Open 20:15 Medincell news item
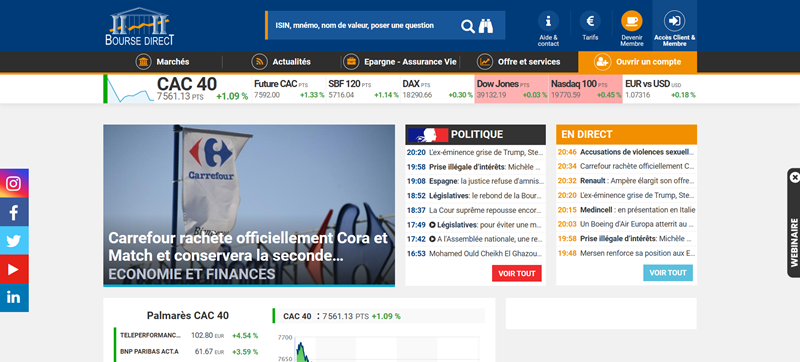This screenshot has width=800, height=362. click(x=627, y=210)
